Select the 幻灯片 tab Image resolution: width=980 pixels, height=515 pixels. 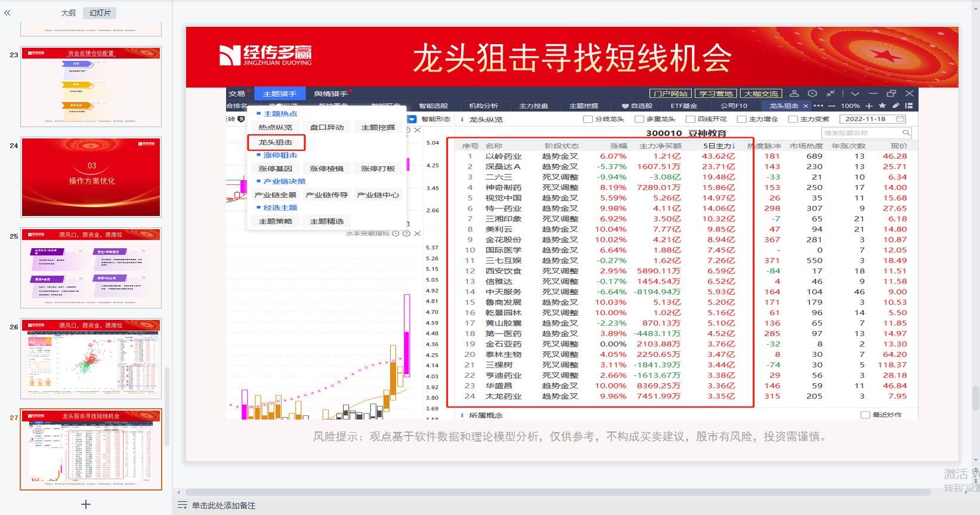[100, 13]
